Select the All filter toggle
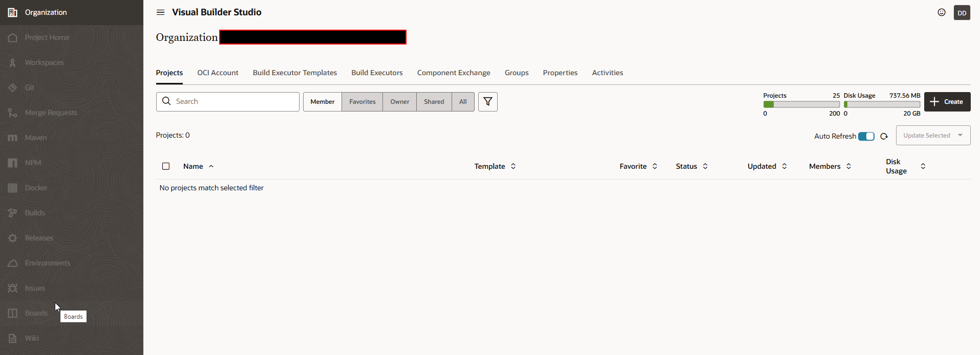980x355 pixels. point(463,102)
